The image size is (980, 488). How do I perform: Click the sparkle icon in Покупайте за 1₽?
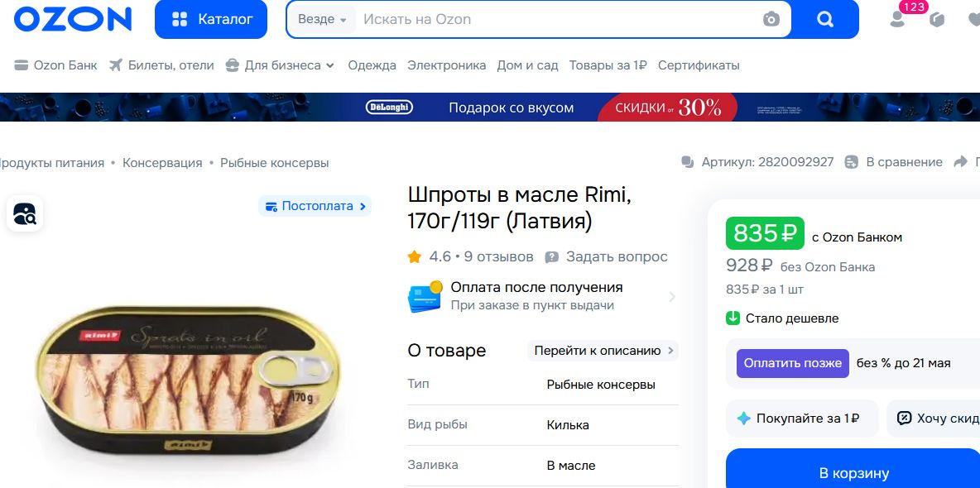point(743,418)
